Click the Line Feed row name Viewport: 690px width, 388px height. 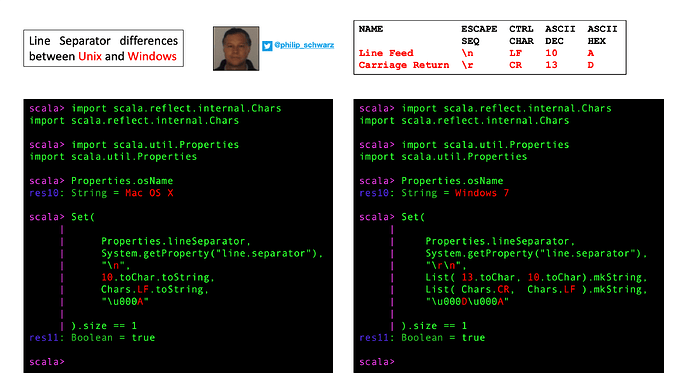click(386, 53)
